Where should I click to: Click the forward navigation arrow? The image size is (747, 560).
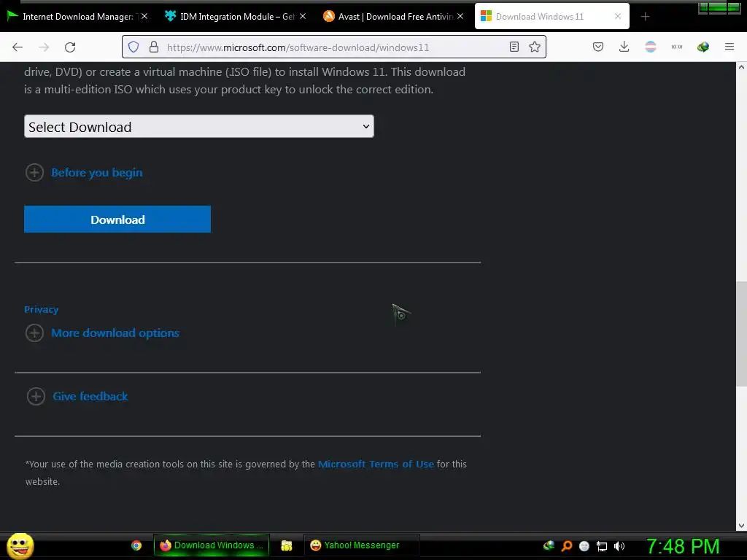click(x=44, y=47)
